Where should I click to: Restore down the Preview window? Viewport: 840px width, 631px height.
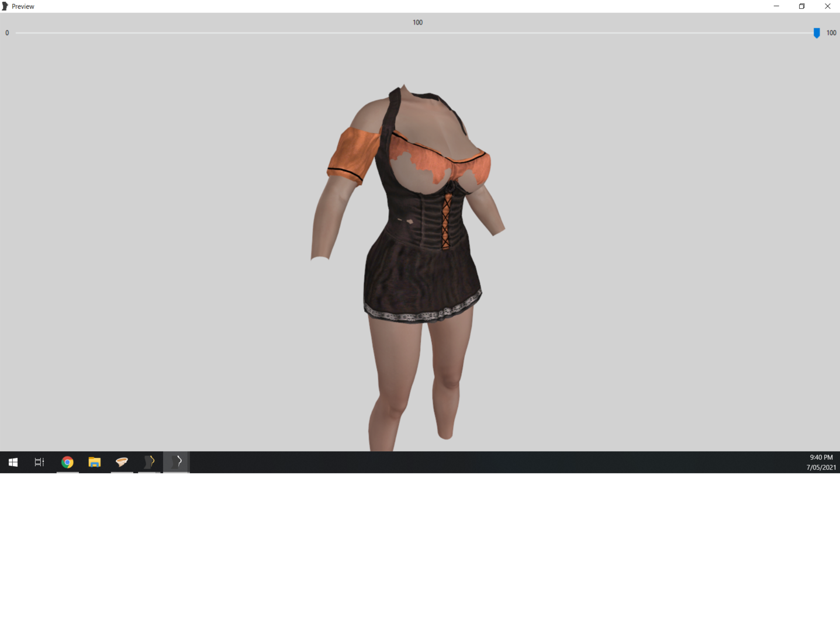[801, 6]
